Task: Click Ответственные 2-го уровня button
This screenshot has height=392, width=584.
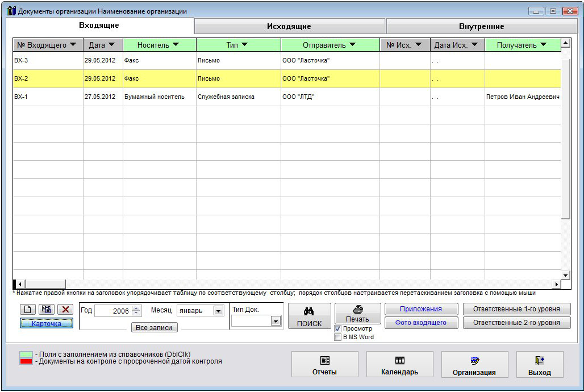Action: (x=516, y=323)
